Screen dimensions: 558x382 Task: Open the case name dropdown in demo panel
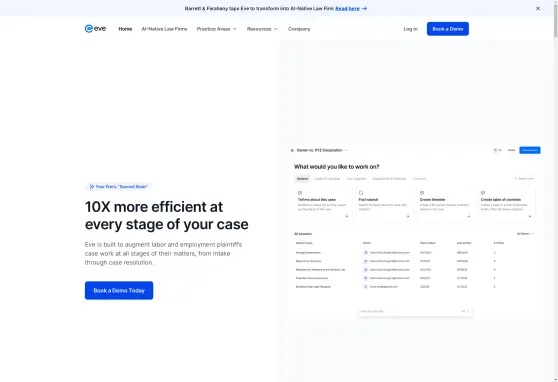(x=322, y=150)
